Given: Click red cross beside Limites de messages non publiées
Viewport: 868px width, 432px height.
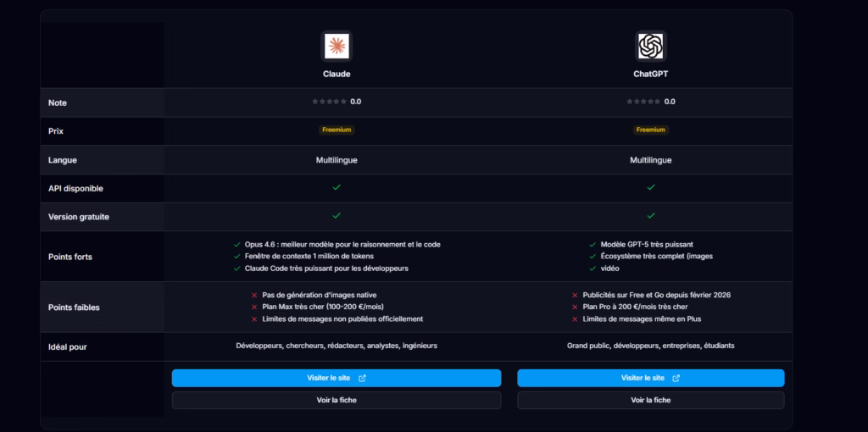Looking at the screenshot, I should pos(254,319).
